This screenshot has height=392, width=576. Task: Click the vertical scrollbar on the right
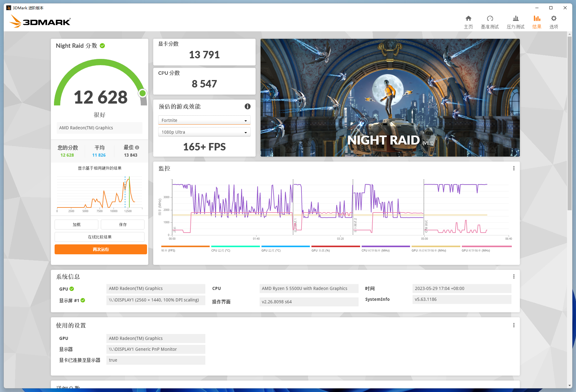[569, 124]
